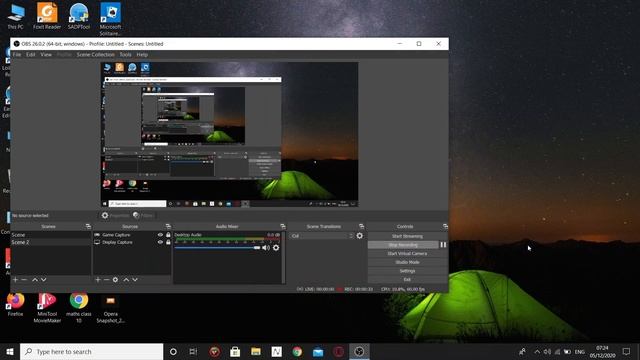640x360 pixels.
Task: Open the View menu in OBS
Action: (46, 54)
